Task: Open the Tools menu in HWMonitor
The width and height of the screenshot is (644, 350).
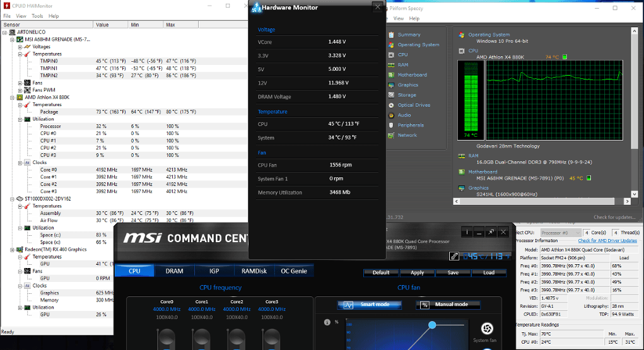Action: click(37, 16)
